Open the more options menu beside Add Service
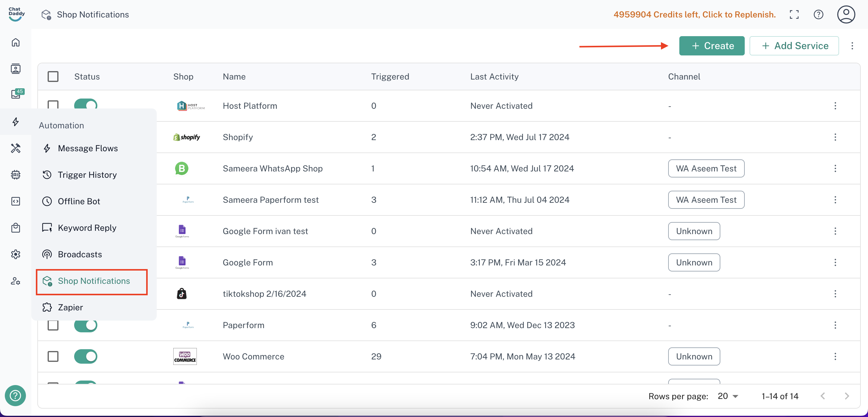 (x=852, y=46)
